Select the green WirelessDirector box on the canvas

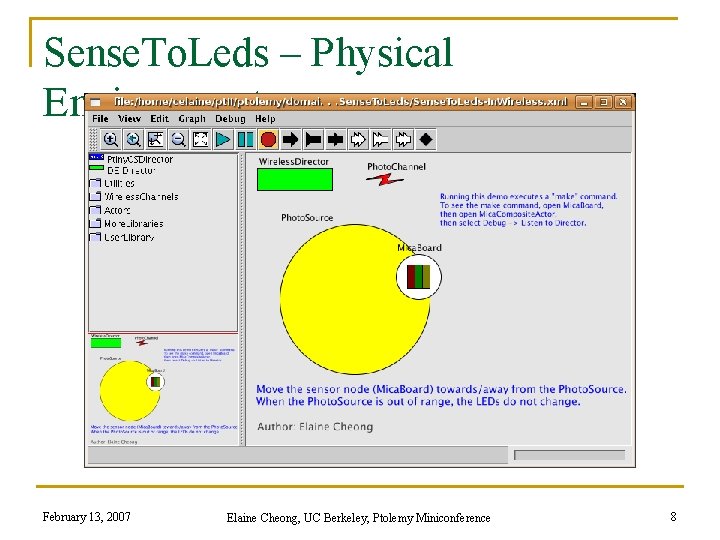tap(295, 180)
